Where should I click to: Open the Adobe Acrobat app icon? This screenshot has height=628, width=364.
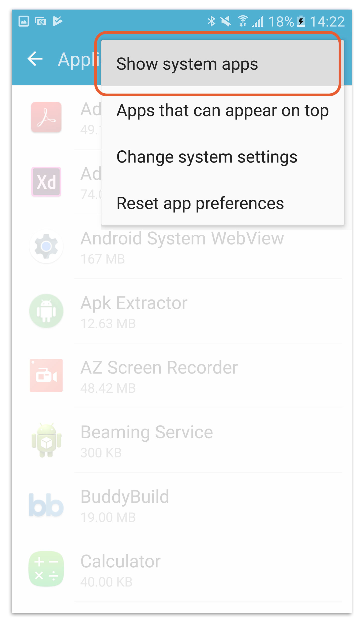click(x=46, y=117)
